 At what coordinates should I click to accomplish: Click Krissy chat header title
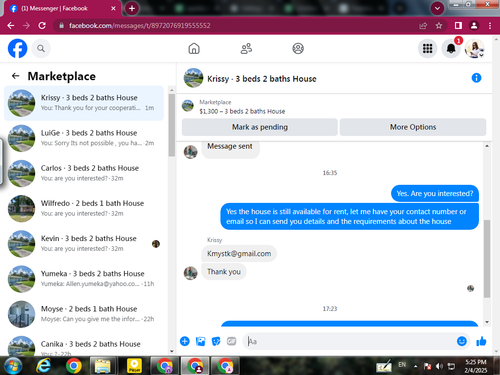(262, 79)
